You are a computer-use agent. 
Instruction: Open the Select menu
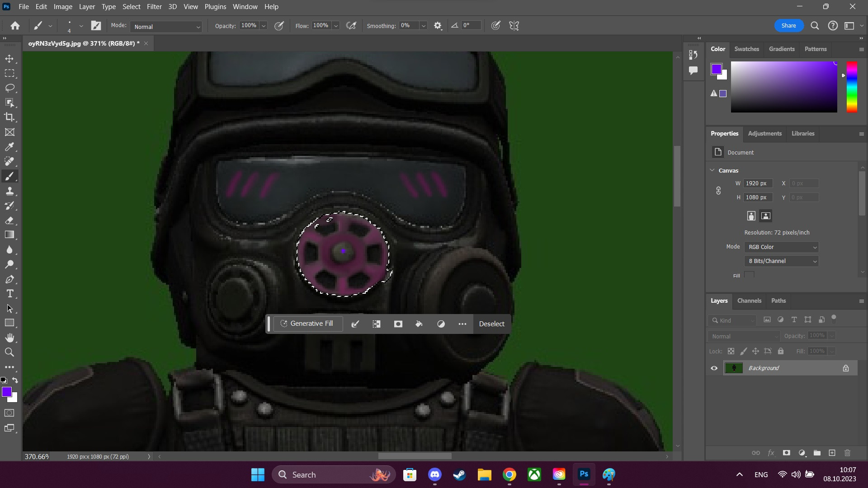coord(131,7)
